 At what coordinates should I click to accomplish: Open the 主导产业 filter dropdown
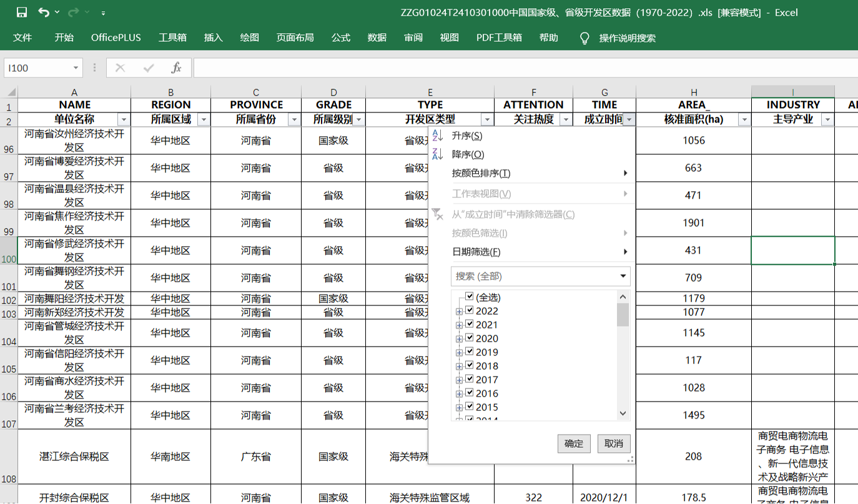point(828,119)
